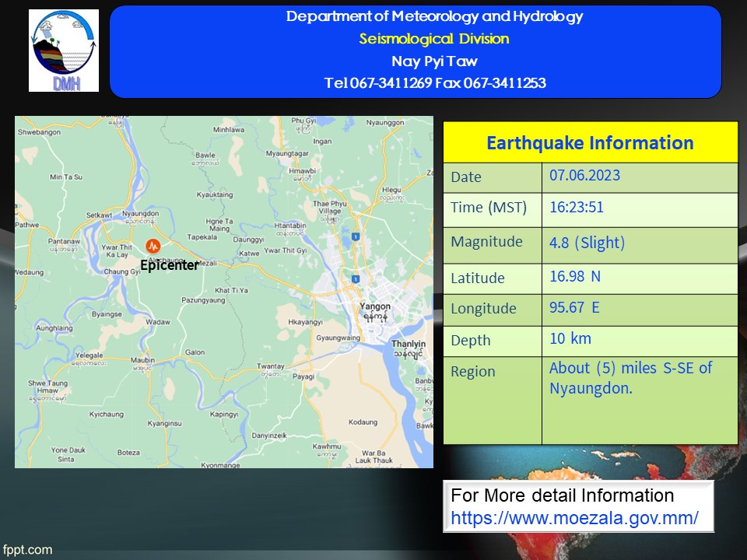Click the Seismological Division heading

coord(434,39)
